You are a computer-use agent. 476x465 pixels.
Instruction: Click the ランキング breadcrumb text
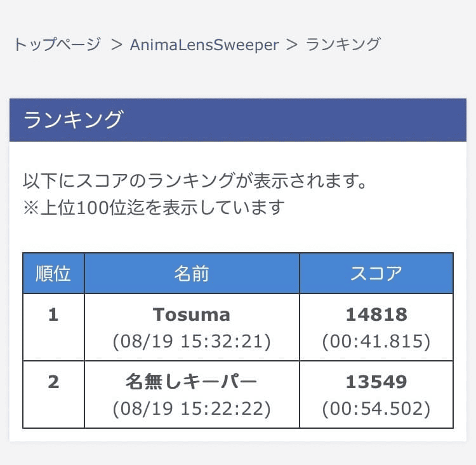343,44
